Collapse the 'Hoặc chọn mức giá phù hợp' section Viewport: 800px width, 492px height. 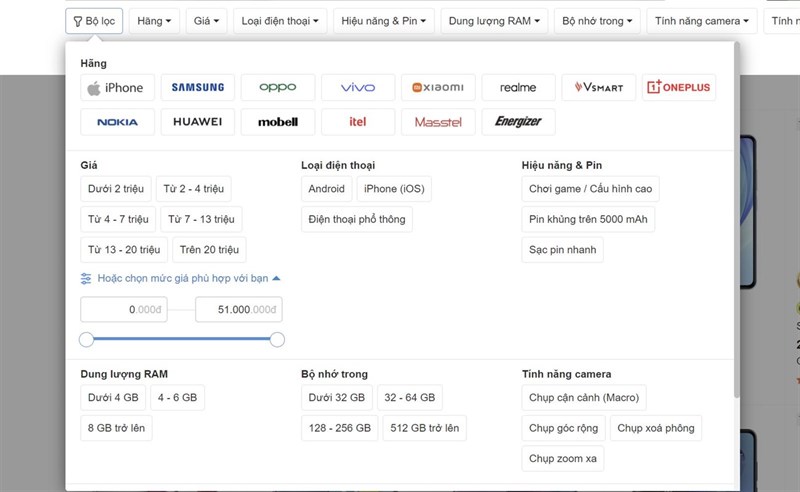(181, 278)
